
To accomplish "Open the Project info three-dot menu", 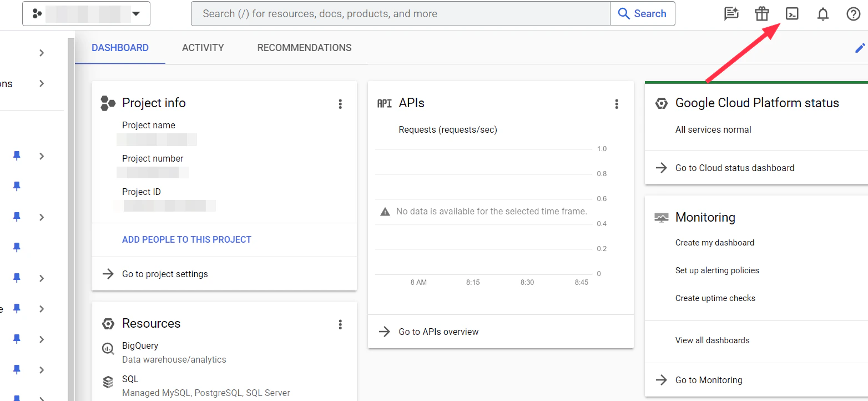I will coord(340,104).
